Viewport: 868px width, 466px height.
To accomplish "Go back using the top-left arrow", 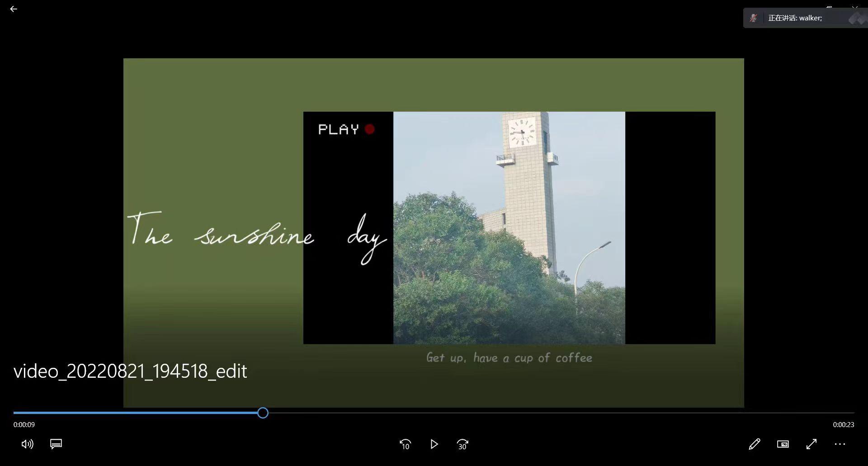I will [14, 9].
